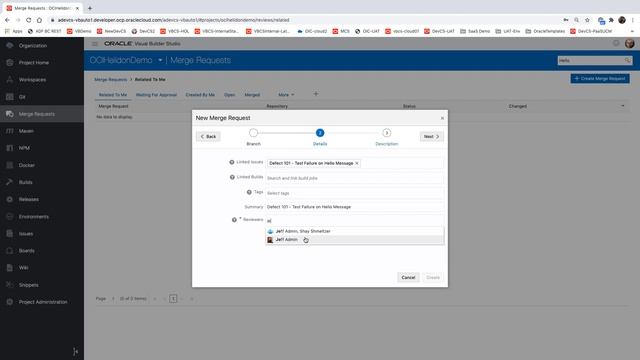Image resolution: width=640 pixels, height=360 pixels.
Task: Add a new tab with plus
Action: (316, 94)
